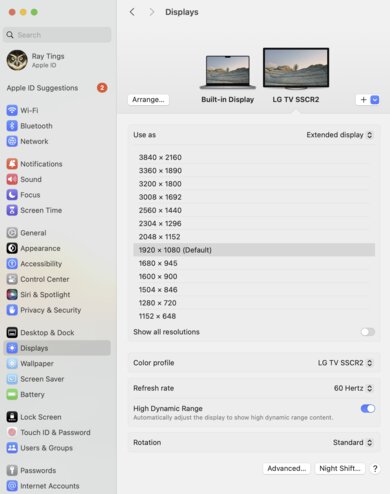This screenshot has width=390, height=494.
Task: Choose resolution 2304 × 1296
Action: [x=254, y=223]
